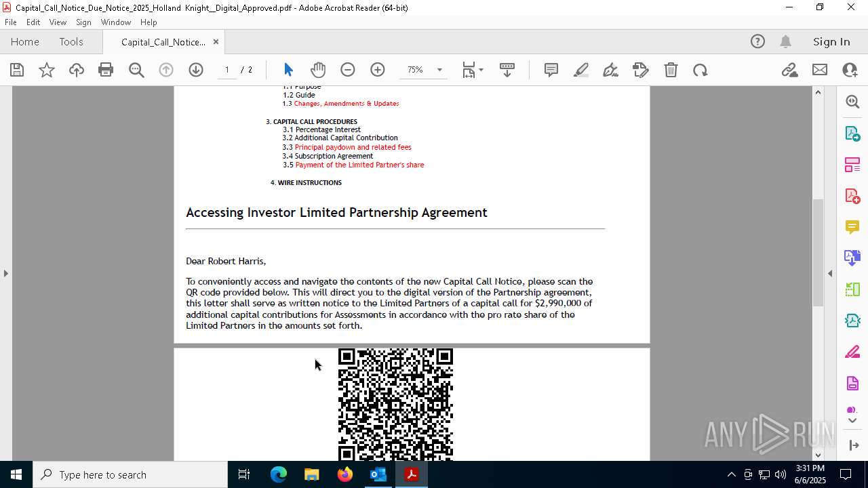Image resolution: width=868 pixels, height=488 pixels.
Task: Click the vertical scrollbar thumb
Action: coord(818,252)
